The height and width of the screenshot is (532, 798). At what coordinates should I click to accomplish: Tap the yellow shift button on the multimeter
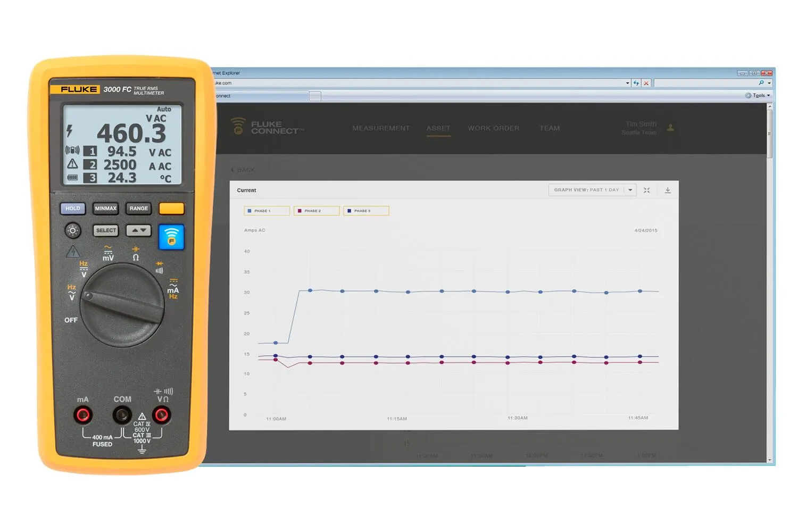171,209
